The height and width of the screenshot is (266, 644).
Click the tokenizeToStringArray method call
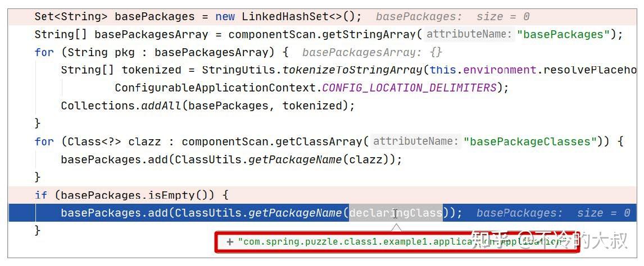352,70
